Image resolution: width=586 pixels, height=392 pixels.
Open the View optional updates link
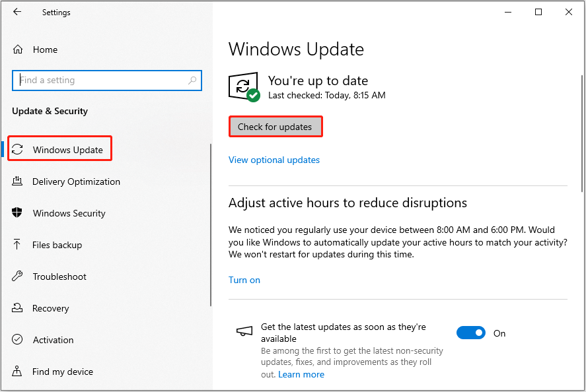click(274, 160)
